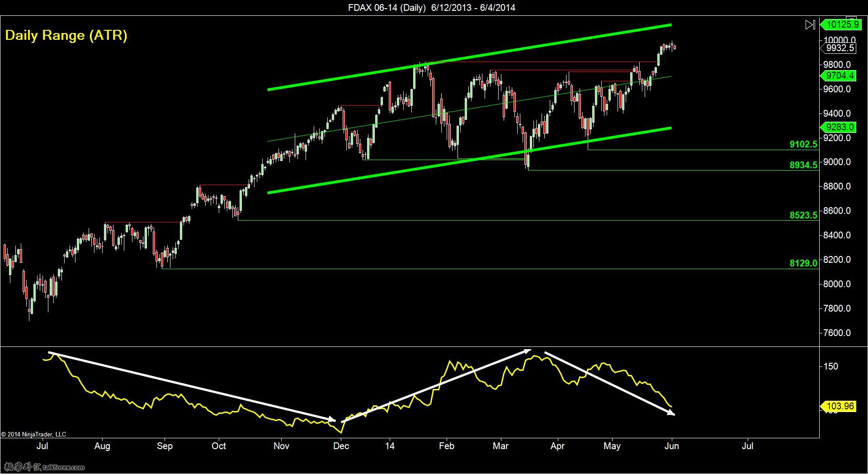Click the scroll-to-latest-bar arrow icon

coord(810,24)
